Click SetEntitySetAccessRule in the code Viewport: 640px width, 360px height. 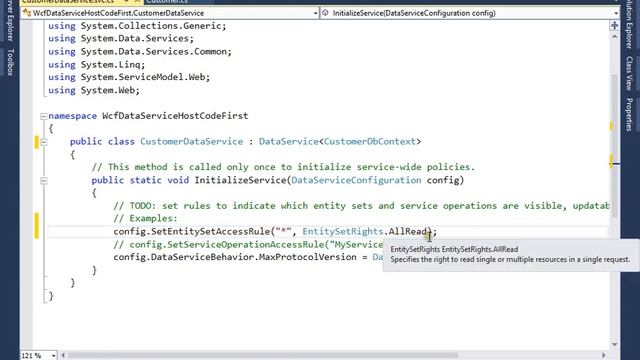coord(210,231)
